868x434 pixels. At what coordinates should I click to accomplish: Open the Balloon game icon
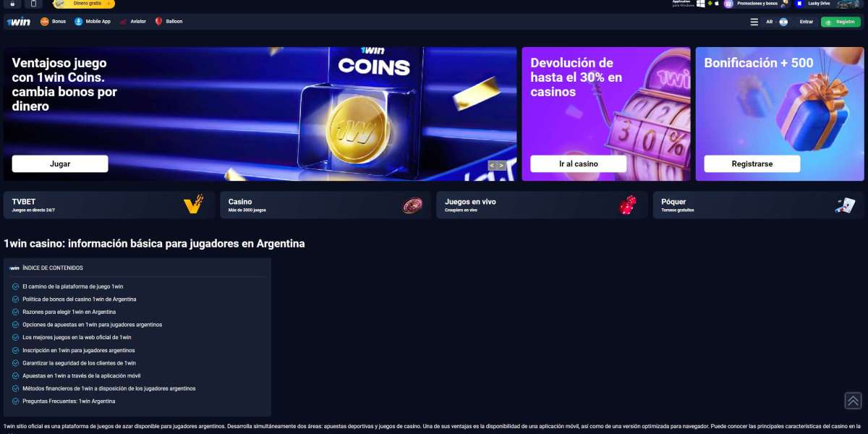[159, 22]
